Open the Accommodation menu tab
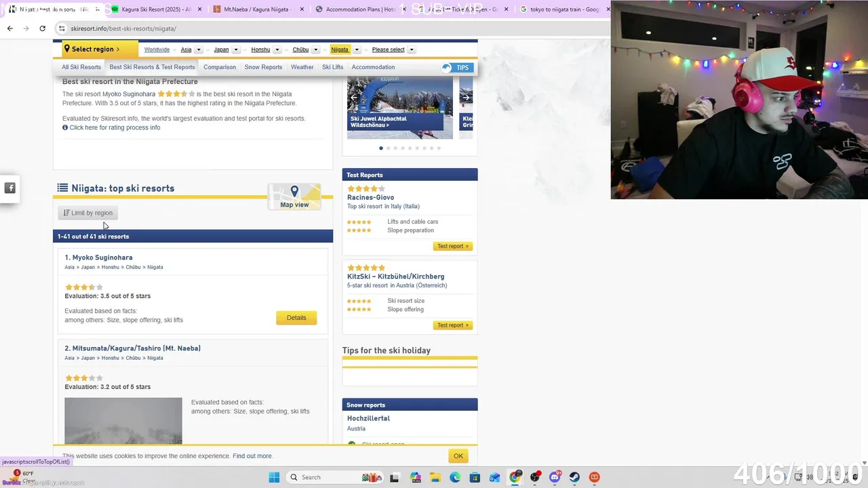 click(x=373, y=67)
